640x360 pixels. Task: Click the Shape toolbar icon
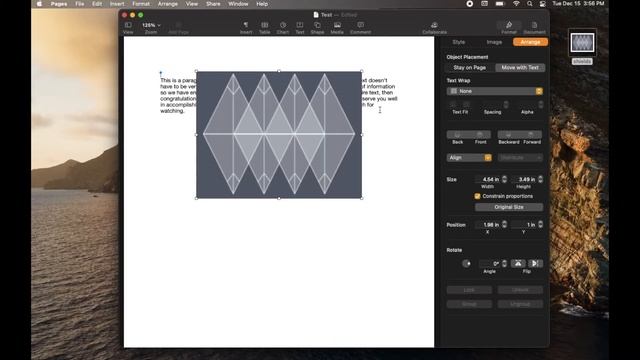[317, 25]
